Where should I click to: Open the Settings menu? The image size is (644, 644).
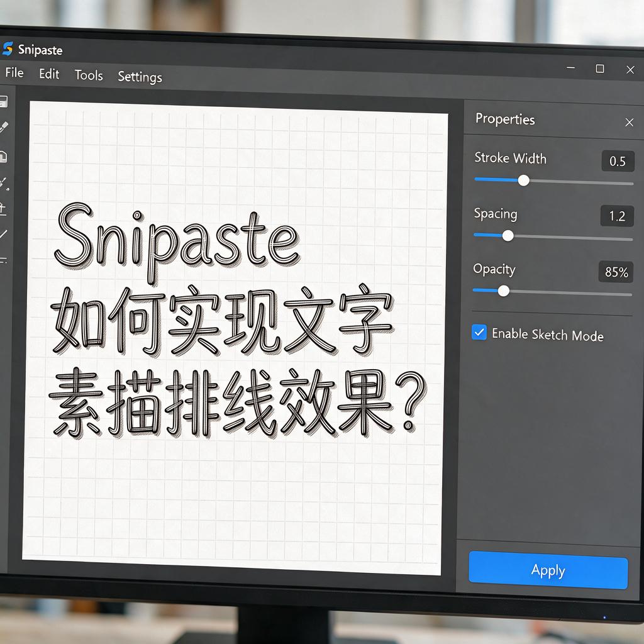coord(140,77)
